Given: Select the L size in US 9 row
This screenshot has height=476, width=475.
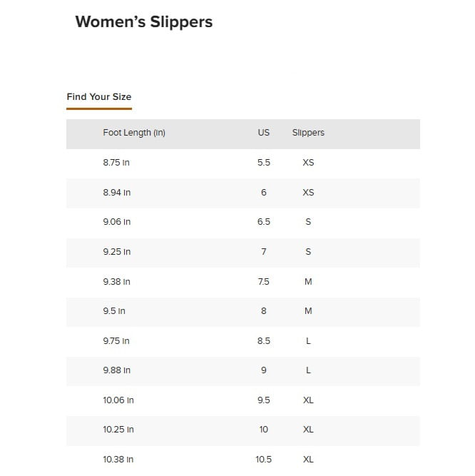Looking at the screenshot, I should (308, 370).
